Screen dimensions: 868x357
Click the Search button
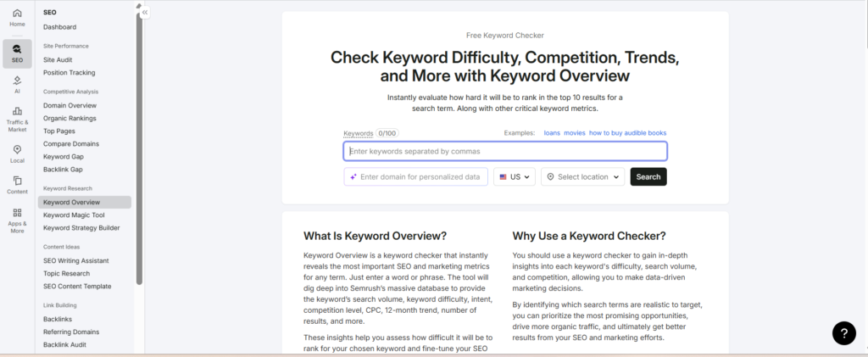click(648, 177)
